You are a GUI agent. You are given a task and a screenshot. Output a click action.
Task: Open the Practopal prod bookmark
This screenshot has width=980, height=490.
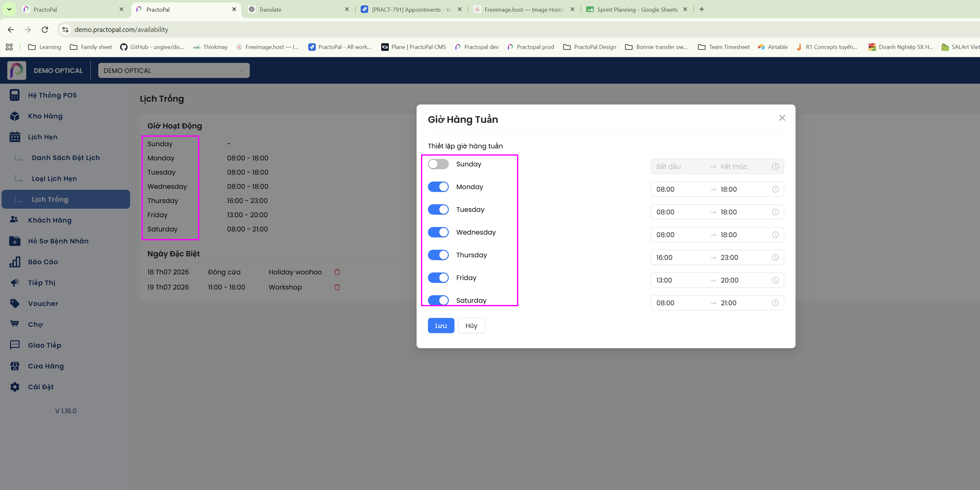click(530, 47)
